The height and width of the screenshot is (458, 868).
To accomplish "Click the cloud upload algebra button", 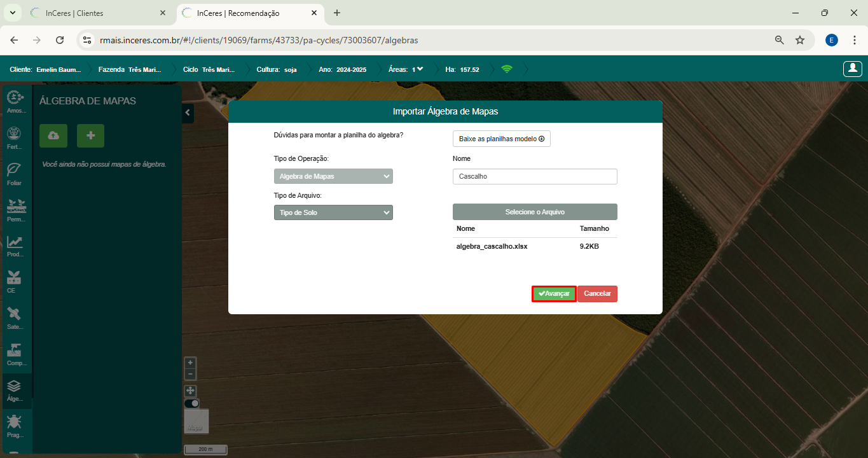I will [53, 135].
